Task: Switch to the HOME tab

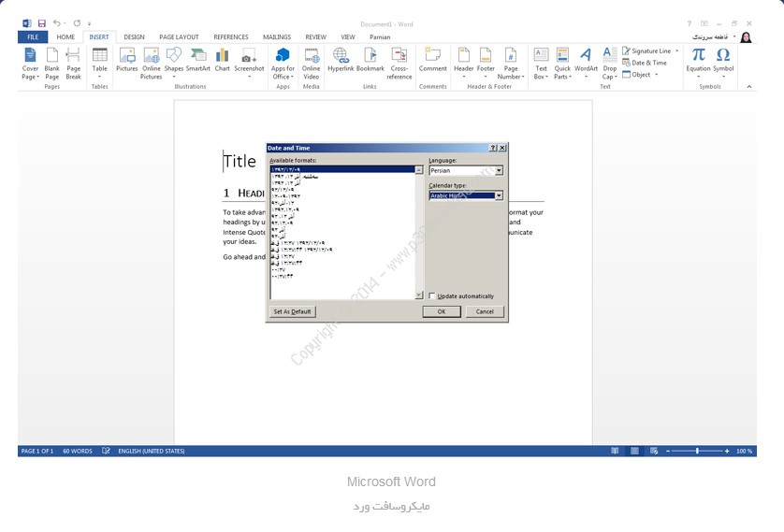Action: click(65, 37)
